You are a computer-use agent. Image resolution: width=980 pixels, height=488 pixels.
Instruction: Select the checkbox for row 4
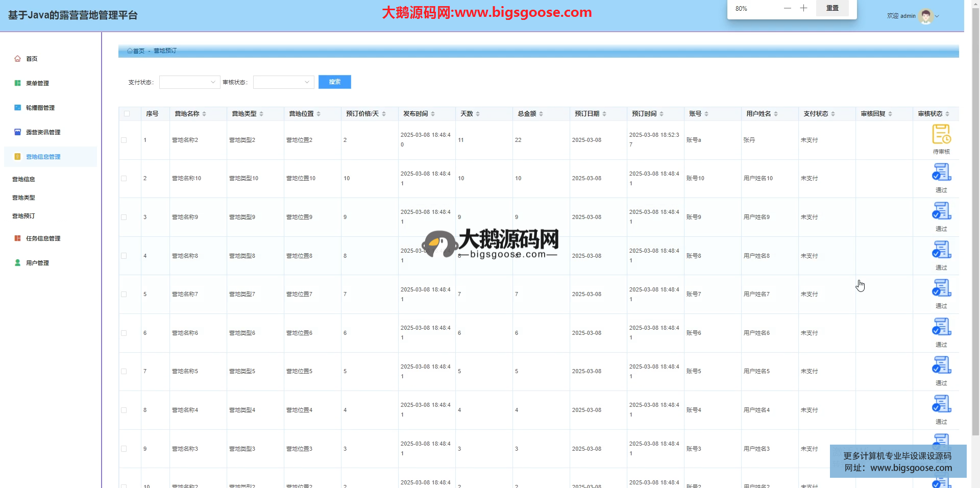tap(124, 256)
